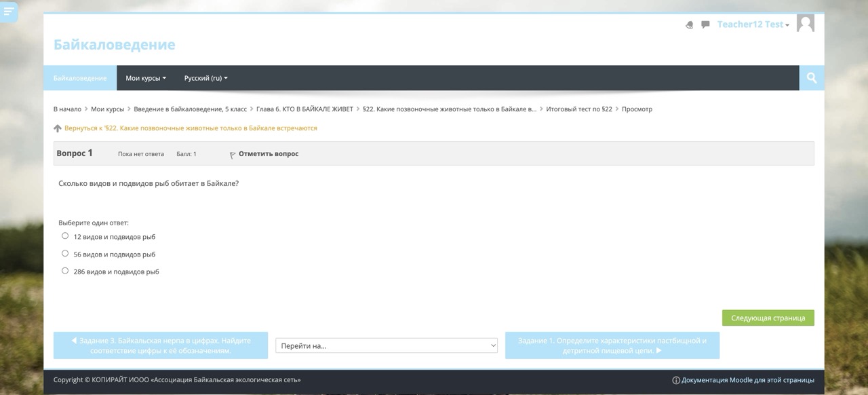Image resolution: width=868 pixels, height=395 pixels.
Task: Click the Байкаловедение navigation bar tab
Action: 80,78
